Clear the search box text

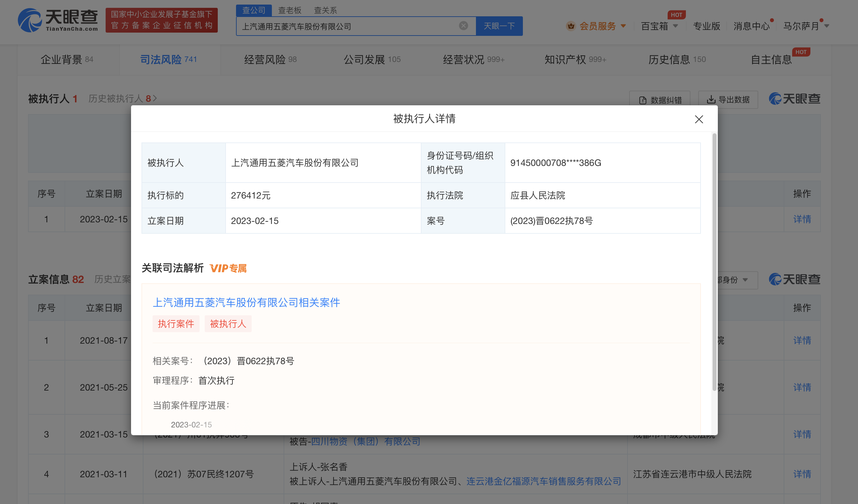tap(463, 25)
